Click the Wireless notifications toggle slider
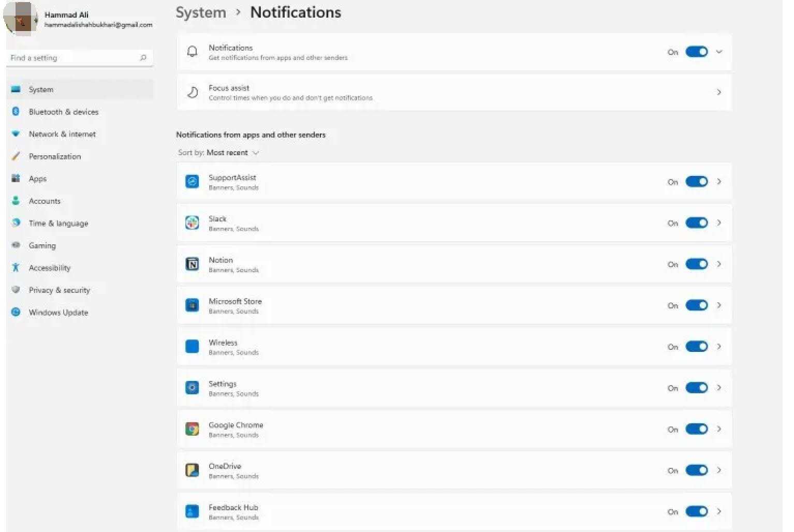Viewport: 794px width, 532px height. pyautogui.click(x=696, y=346)
